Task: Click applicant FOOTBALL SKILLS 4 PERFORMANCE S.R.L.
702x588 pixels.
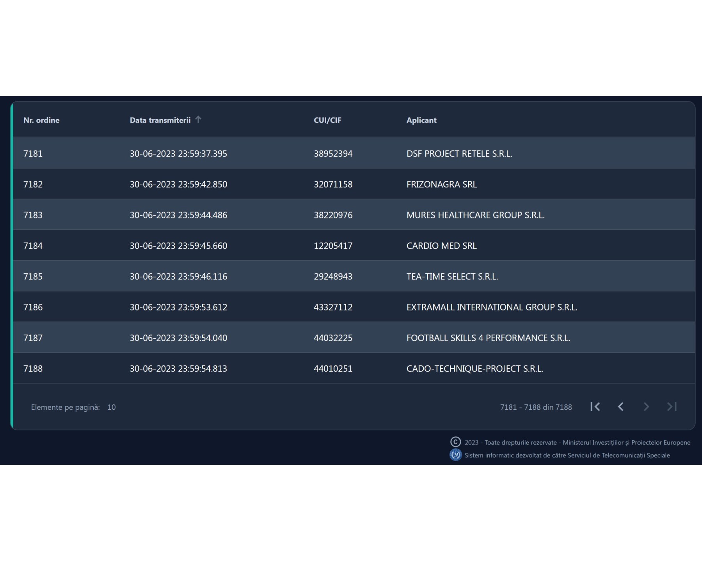Action: pyautogui.click(x=489, y=338)
